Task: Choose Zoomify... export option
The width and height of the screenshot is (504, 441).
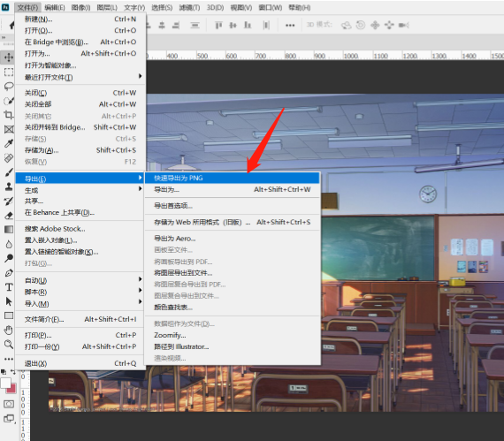Action: (x=232, y=335)
